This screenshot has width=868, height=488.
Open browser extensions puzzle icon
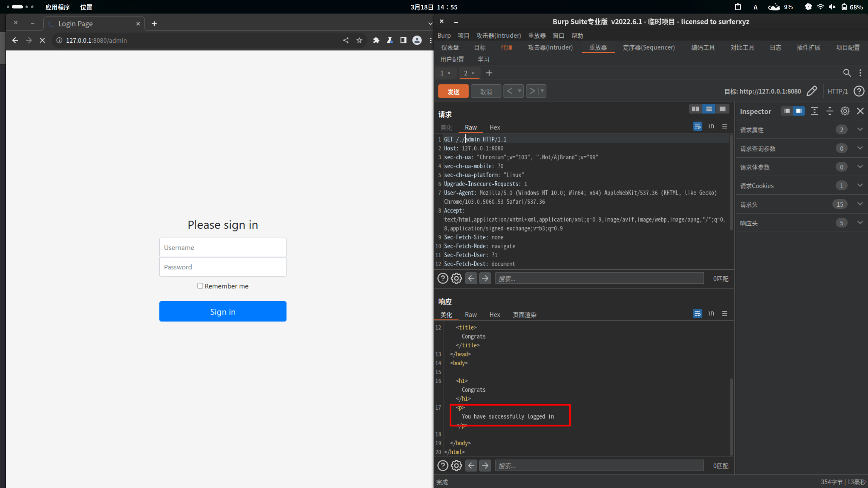click(x=376, y=40)
